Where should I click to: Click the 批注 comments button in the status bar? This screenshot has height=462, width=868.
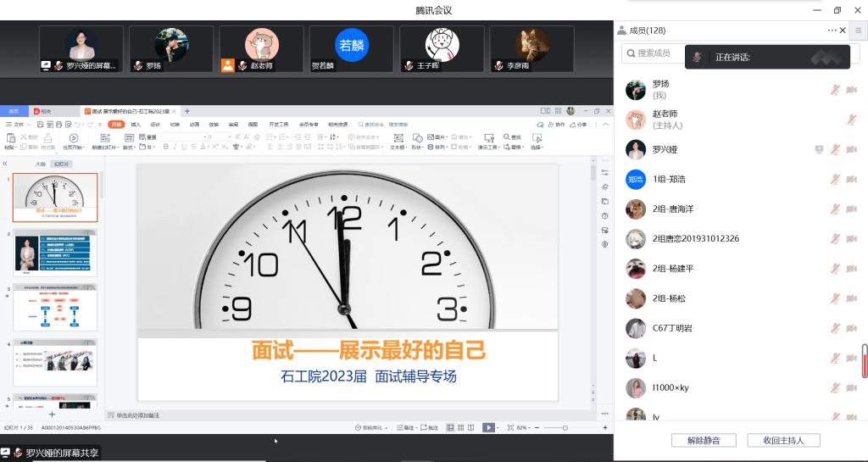430,428
